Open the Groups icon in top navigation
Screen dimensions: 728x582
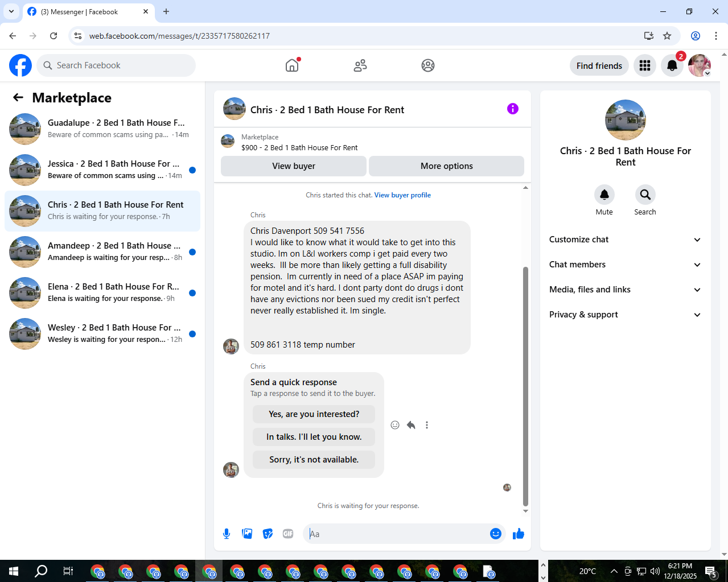click(428, 65)
